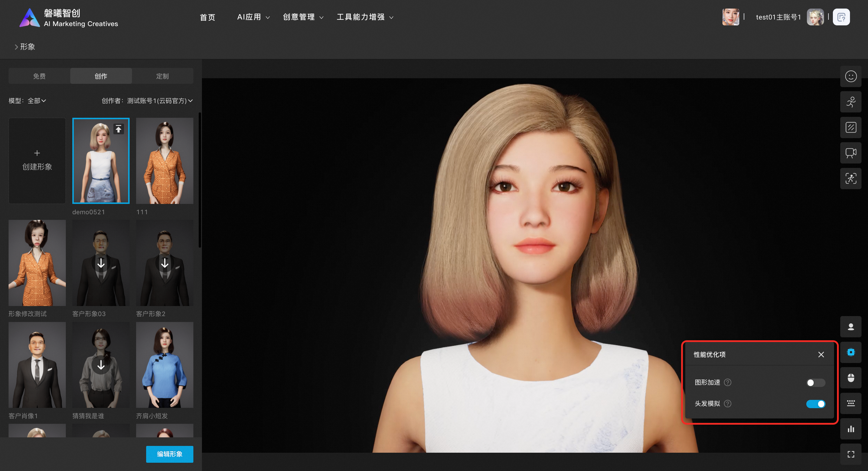The height and width of the screenshot is (471, 868).
Task: Click the 形象 breadcrumb
Action: pos(28,47)
